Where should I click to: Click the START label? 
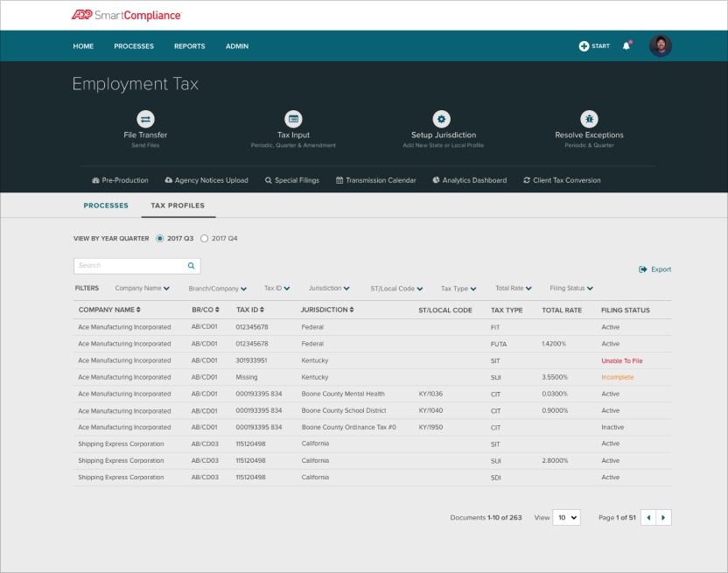[x=600, y=46]
